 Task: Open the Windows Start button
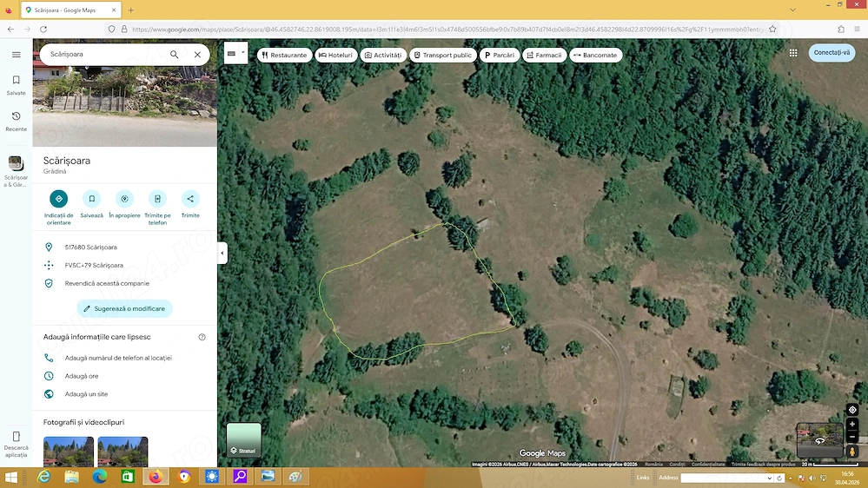[x=11, y=477]
